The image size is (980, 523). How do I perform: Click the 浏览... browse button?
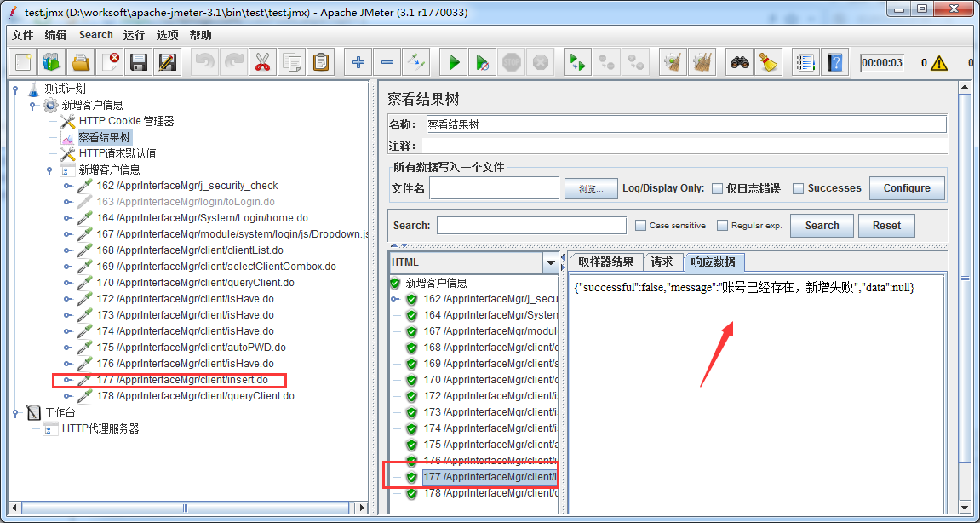[591, 188]
